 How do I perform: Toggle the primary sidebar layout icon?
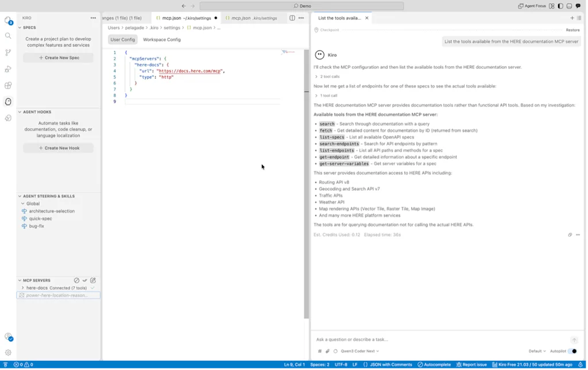pos(562,6)
